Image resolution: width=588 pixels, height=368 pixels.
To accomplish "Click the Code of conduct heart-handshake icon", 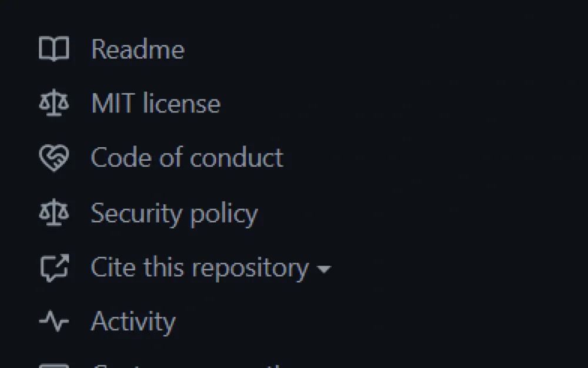I will tap(54, 158).
